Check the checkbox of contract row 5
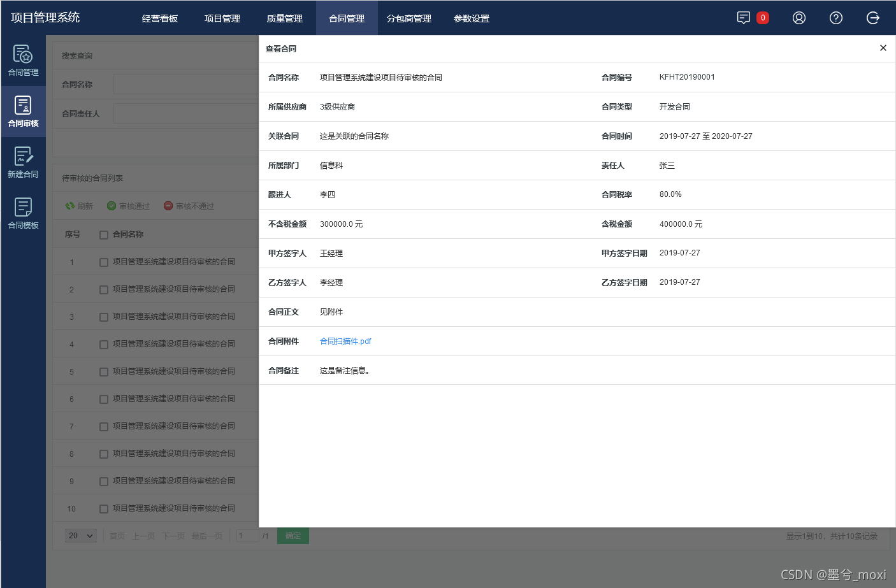896x588 pixels. coord(103,371)
